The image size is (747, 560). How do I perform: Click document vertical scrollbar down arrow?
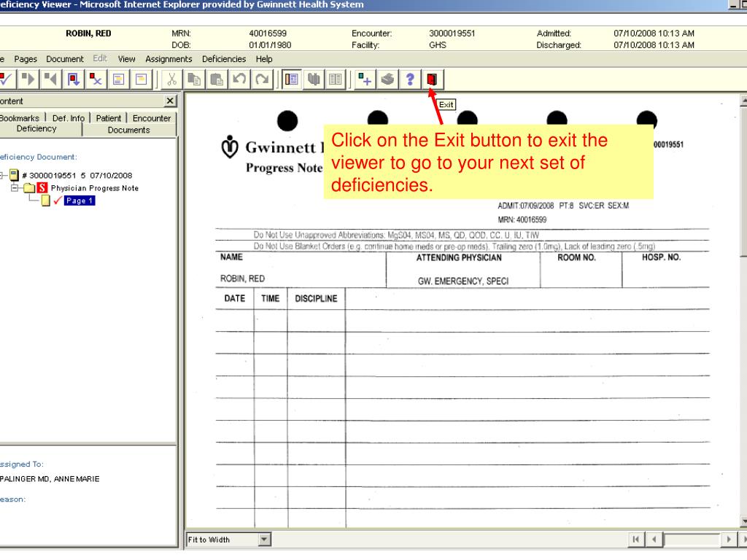pyautogui.click(x=743, y=522)
